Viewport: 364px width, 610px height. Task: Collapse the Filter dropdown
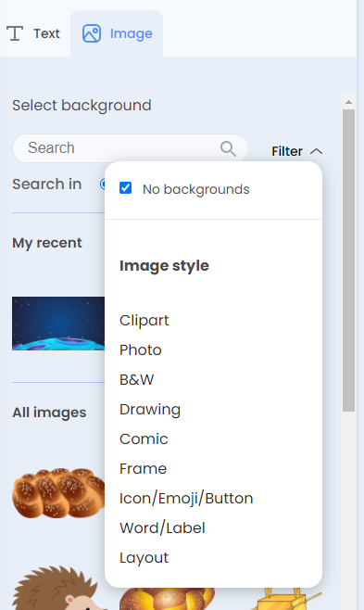tap(296, 151)
